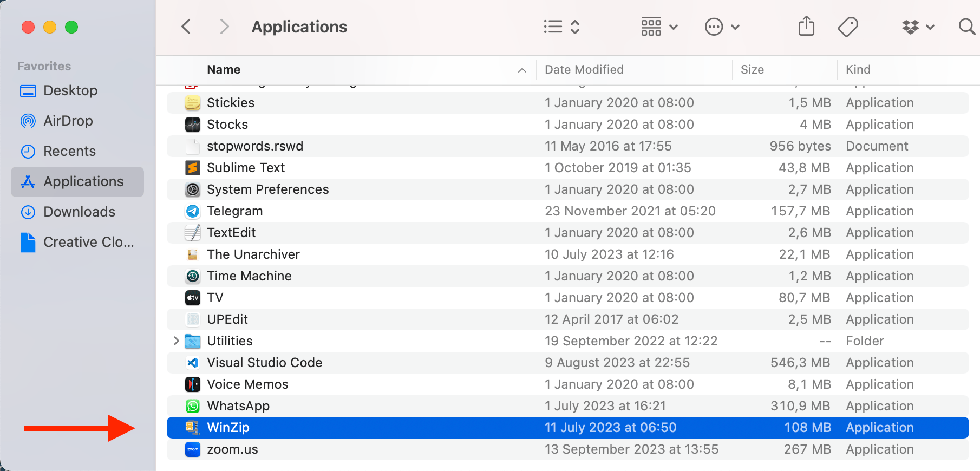This screenshot has width=980, height=471.
Task: Click the '956 bytes' size value
Action: 800,146
